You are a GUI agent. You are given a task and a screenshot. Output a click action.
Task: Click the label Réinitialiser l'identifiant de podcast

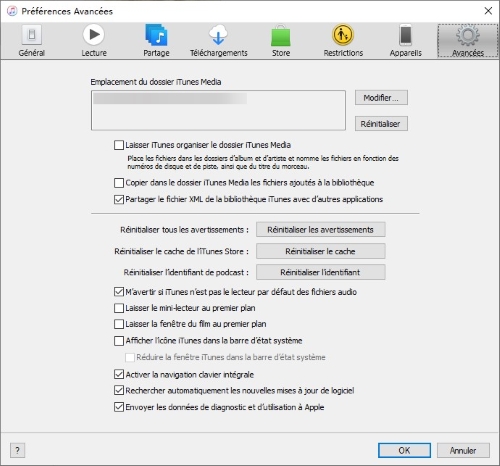(186, 272)
